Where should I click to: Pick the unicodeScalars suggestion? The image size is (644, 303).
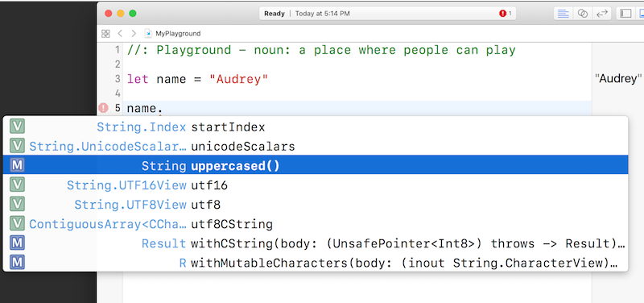[316, 147]
